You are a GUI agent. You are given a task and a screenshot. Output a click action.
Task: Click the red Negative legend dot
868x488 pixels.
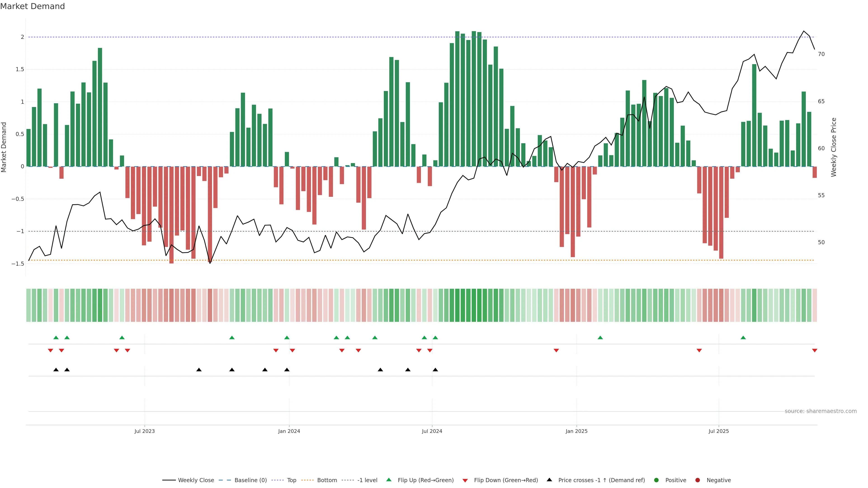coord(698,480)
